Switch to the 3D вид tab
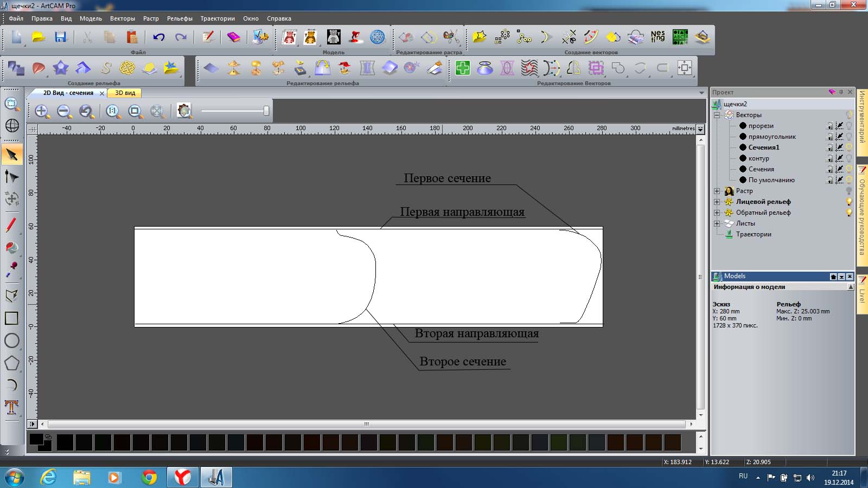The height and width of the screenshot is (488, 868). coord(125,93)
